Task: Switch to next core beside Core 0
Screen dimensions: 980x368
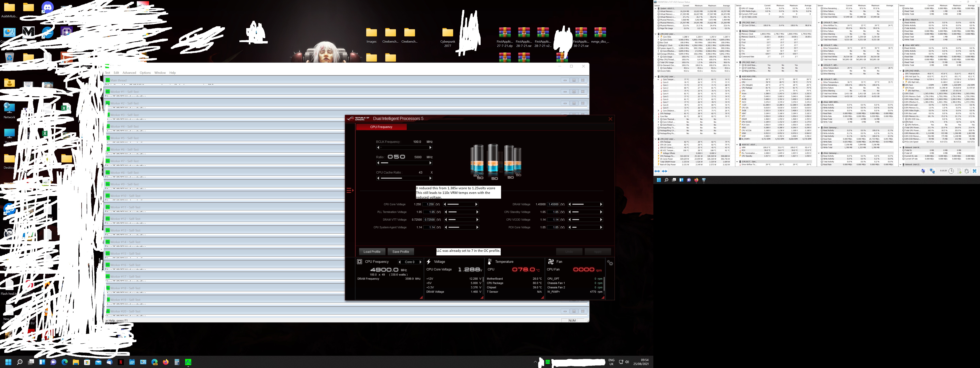Action: pos(420,262)
